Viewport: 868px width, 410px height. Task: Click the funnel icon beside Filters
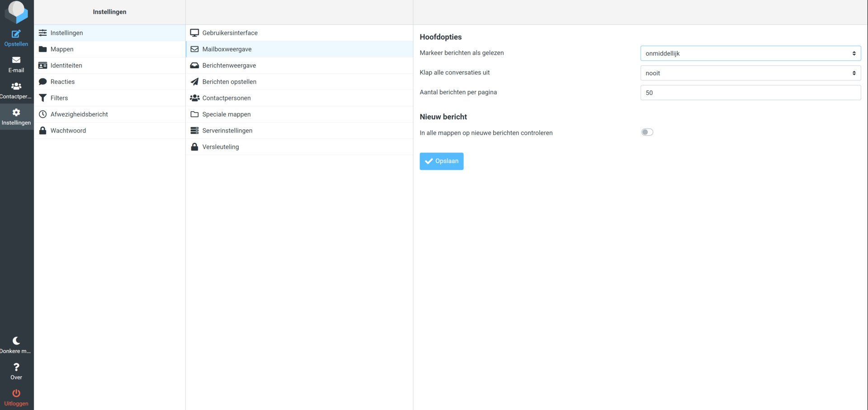pyautogui.click(x=43, y=98)
